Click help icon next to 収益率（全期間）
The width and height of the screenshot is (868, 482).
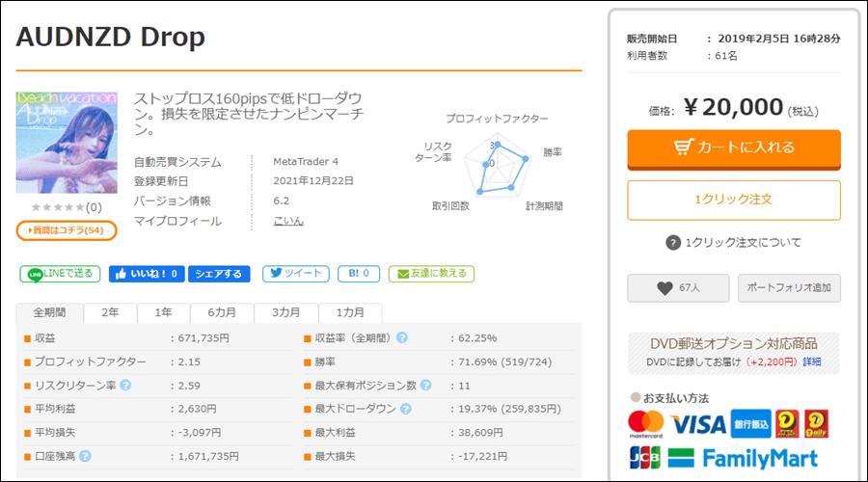click(401, 338)
